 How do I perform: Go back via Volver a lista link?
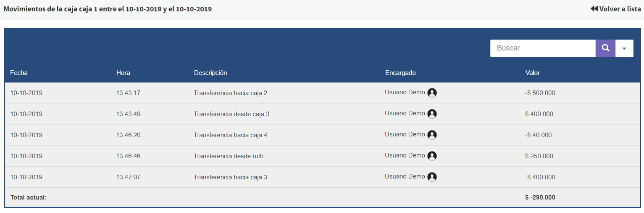click(620, 9)
